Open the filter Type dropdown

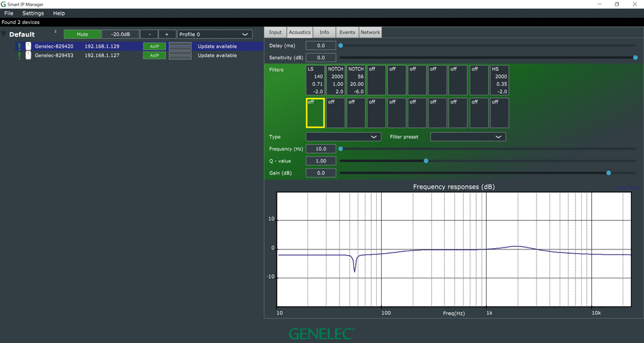click(343, 136)
